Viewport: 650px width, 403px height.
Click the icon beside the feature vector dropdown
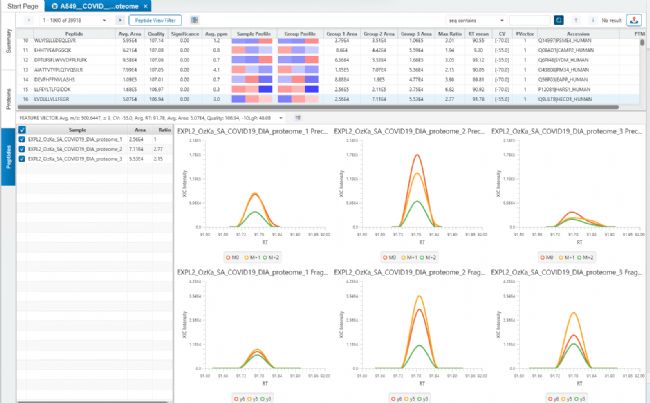(x=298, y=118)
